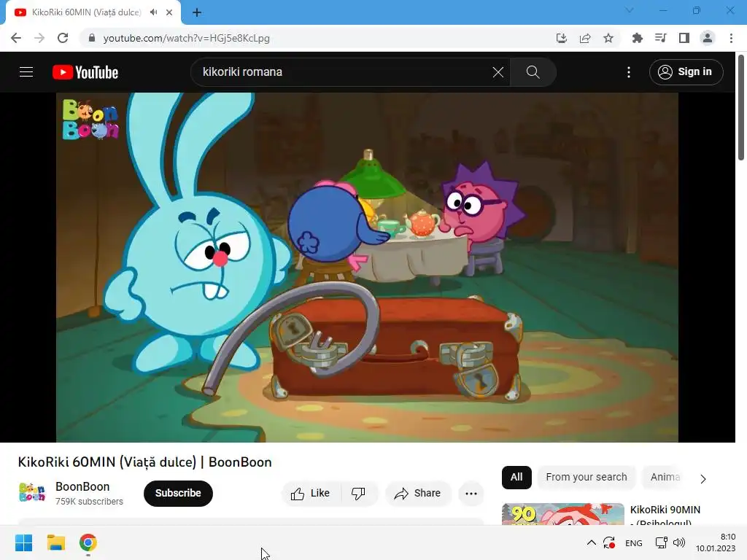Image resolution: width=747 pixels, height=560 pixels.
Task: Open the BoonBoon channel avatar
Action: pyautogui.click(x=32, y=492)
